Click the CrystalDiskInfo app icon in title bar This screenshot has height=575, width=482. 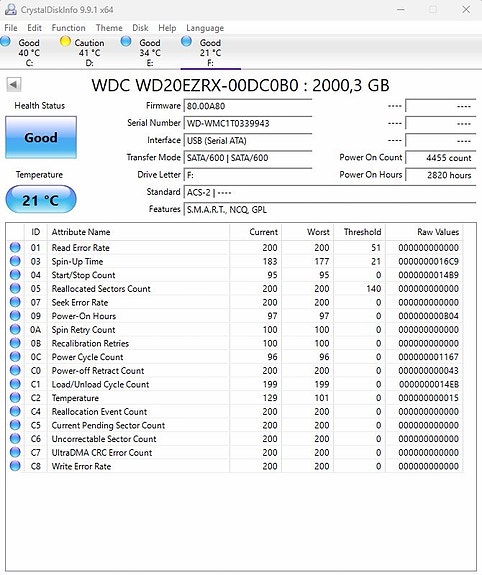[10, 9]
